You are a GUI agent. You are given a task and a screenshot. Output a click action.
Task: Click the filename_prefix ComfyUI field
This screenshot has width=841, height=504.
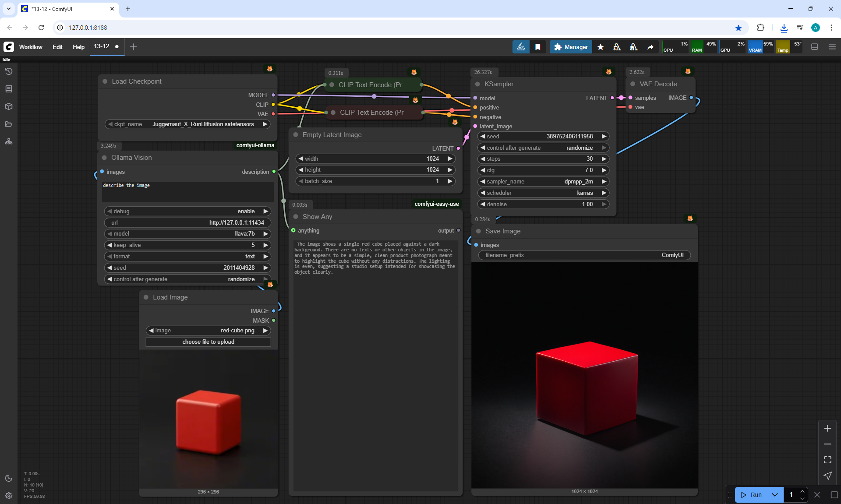point(584,255)
